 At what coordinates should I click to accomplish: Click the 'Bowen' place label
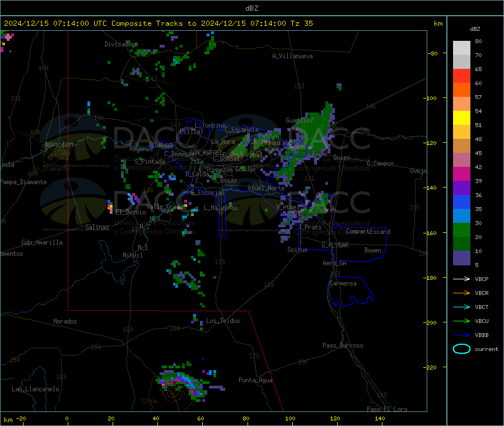(372, 250)
